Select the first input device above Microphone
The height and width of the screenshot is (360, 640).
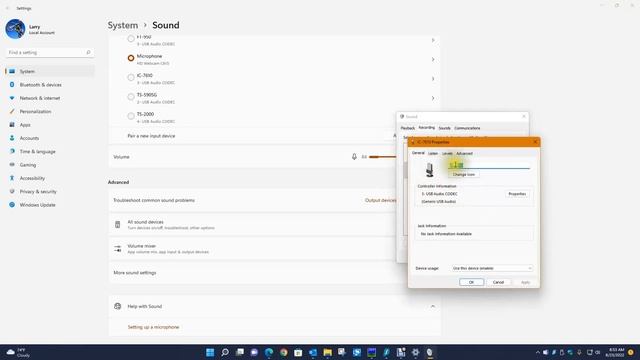tap(131, 39)
